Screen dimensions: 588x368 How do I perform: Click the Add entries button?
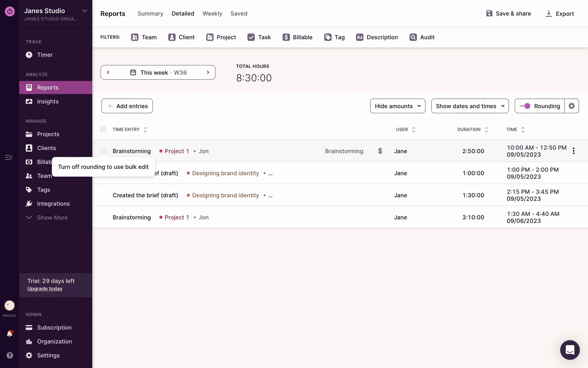click(x=127, y=106)
